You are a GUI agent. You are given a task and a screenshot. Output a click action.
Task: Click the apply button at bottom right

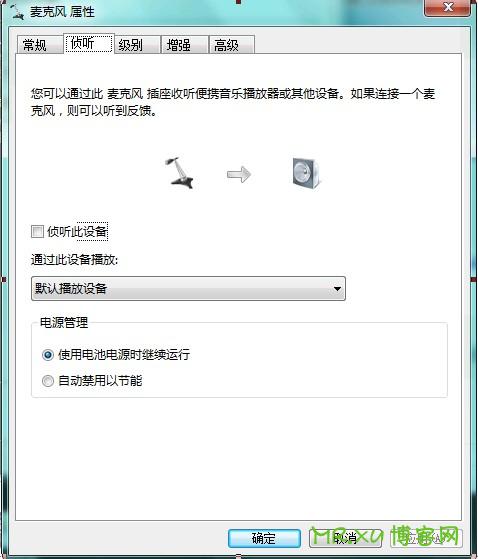427,538
